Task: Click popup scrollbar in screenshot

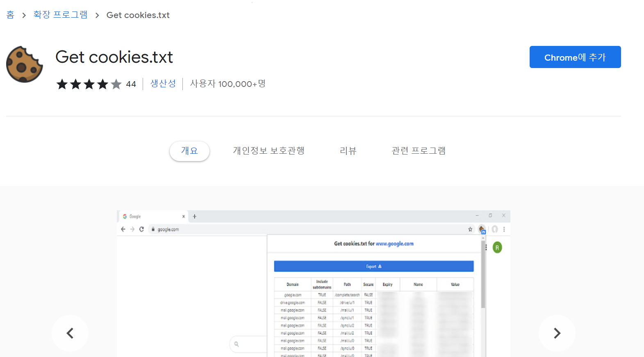Action: tap(483, 275)
